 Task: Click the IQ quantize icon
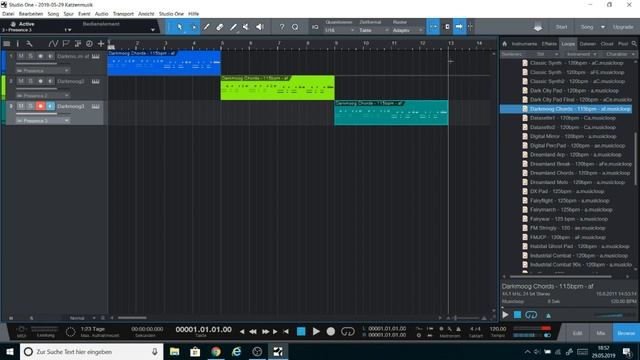pos(315,27)
